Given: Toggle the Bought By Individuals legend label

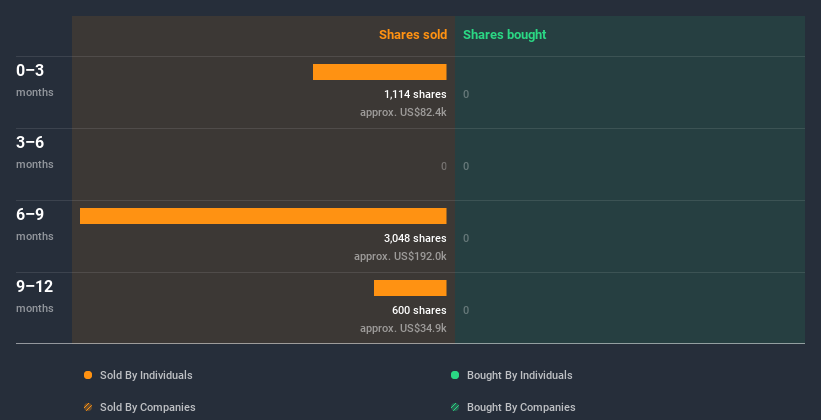Looking at the screenshot, I should (x=519, y=376).
